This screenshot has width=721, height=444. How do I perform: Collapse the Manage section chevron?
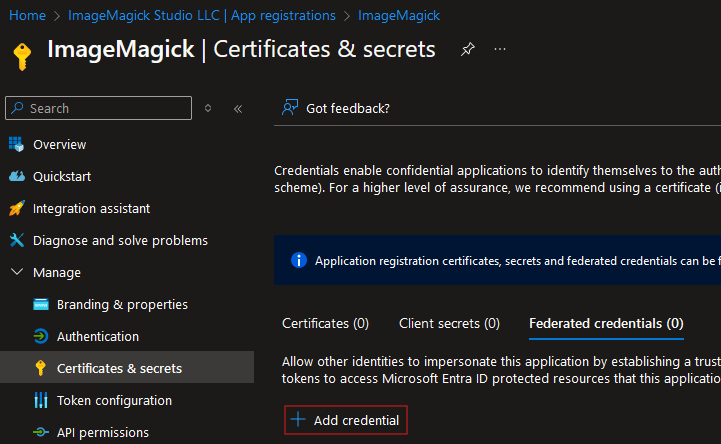pos(17,272)
